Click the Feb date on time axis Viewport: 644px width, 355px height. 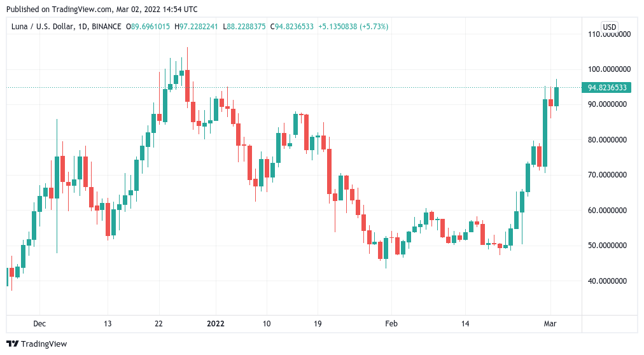click(x=391, y=323)
